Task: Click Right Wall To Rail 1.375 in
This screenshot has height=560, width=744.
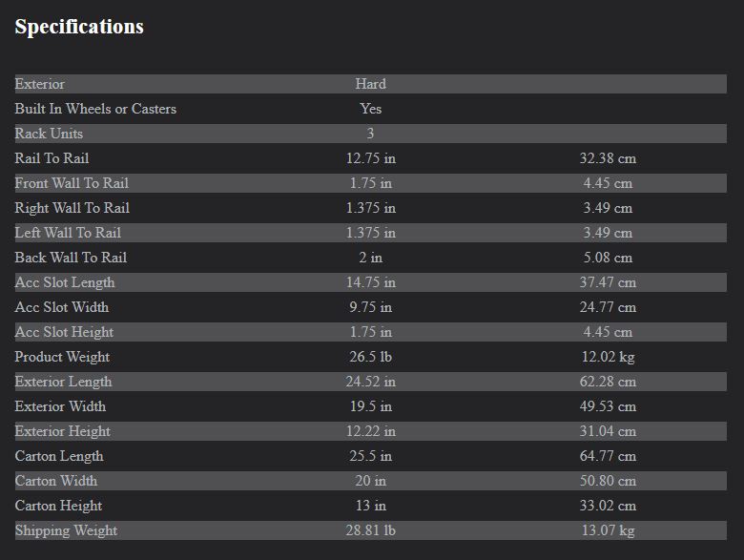Action: click(371, 208)
